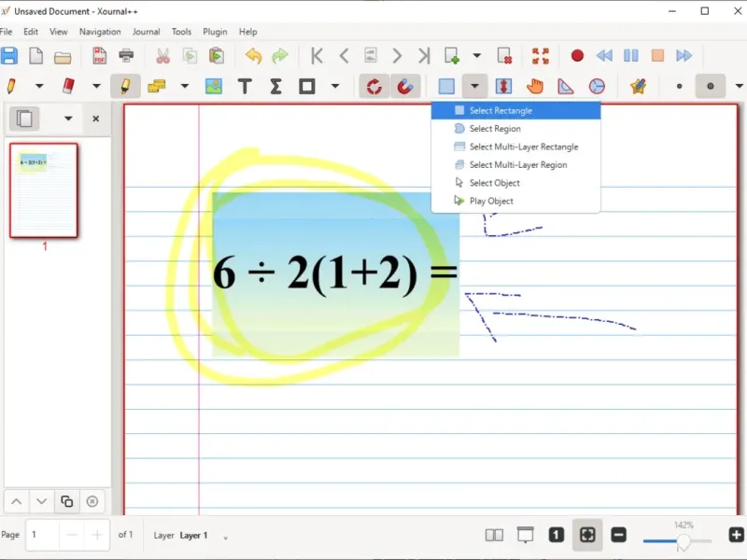Open the Plugin menu
747x560 pixels.
(x=215, y=32)
